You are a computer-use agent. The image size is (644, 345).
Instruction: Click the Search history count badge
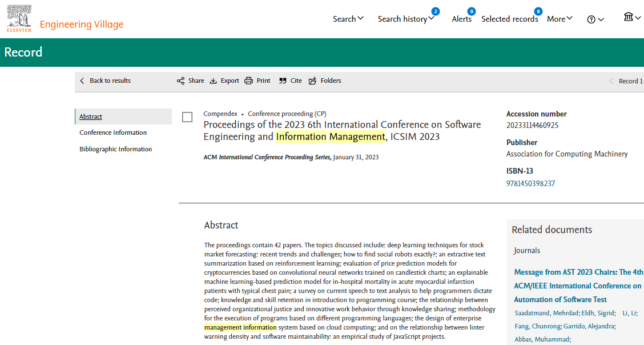click(x=436, y=11)
